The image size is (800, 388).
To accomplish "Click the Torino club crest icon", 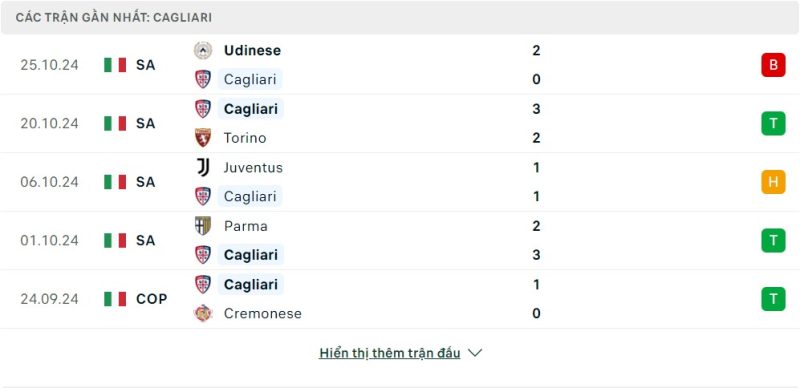I will (x=203, y=138).
